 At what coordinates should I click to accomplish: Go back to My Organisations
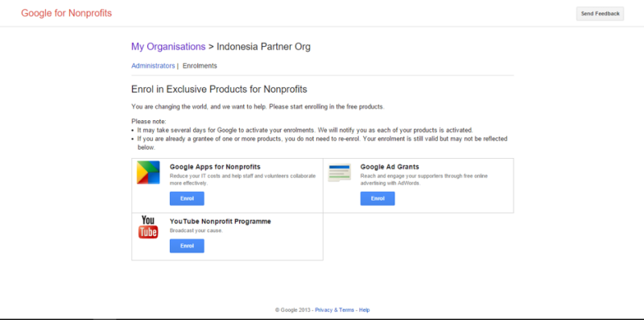(x=168, y=47)
